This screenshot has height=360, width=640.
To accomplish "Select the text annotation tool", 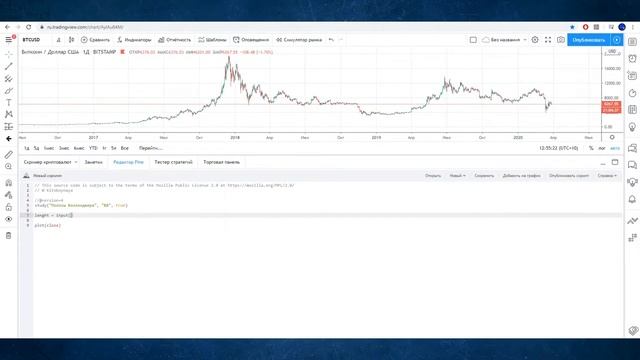I will 9,102.
